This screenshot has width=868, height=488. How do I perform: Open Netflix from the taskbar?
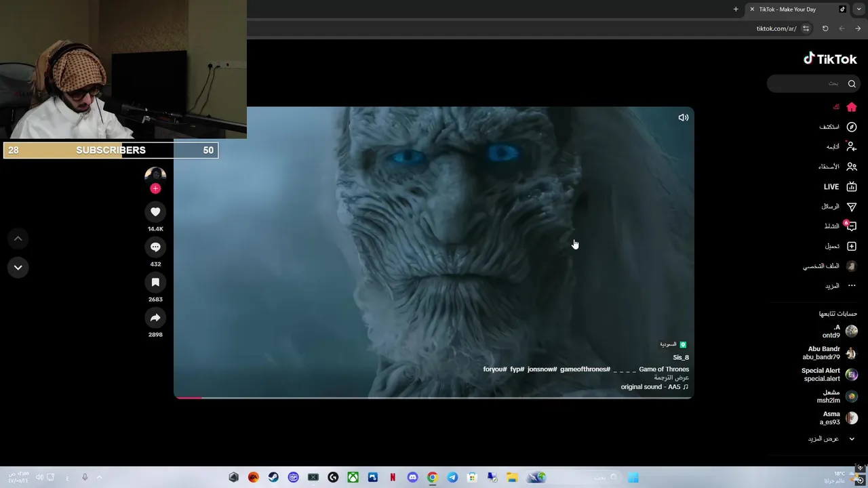[x=393, y=477]
